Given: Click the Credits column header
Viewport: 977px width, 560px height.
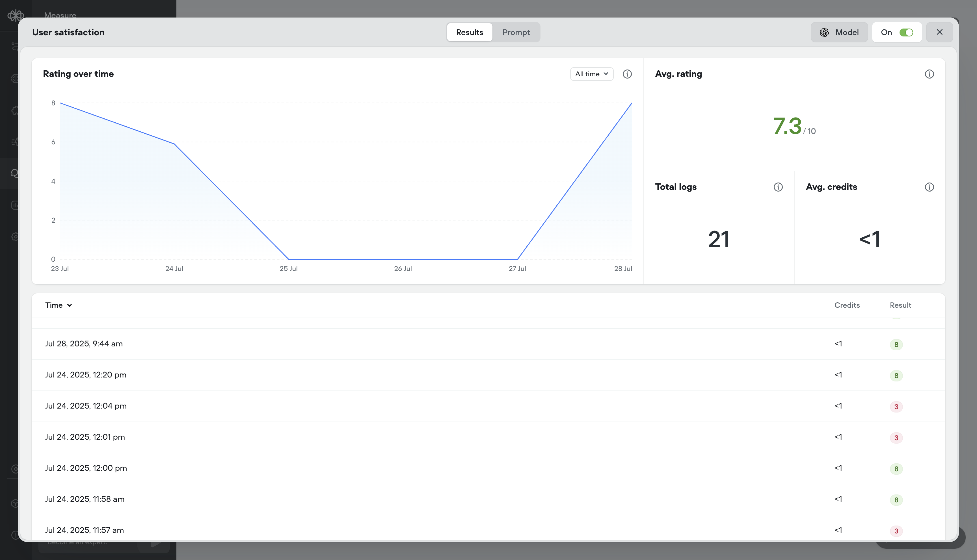Looking at the screenshot, I should (x=847, y=305).
